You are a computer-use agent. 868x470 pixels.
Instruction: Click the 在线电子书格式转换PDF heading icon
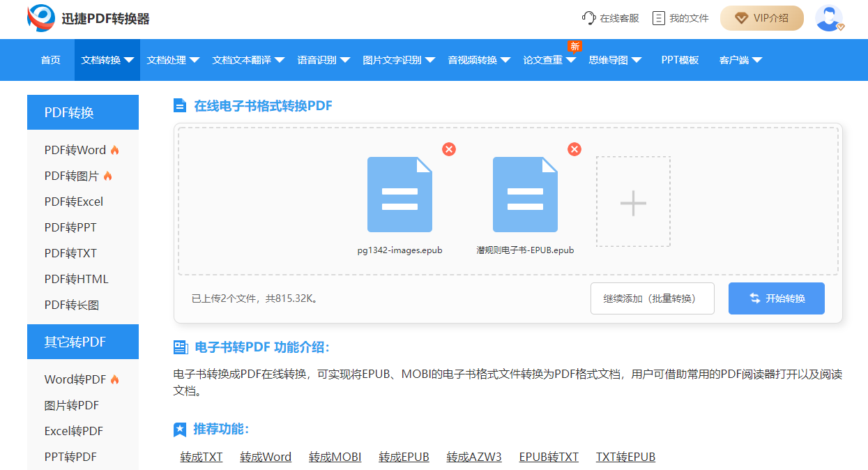(x=180, y=106)
